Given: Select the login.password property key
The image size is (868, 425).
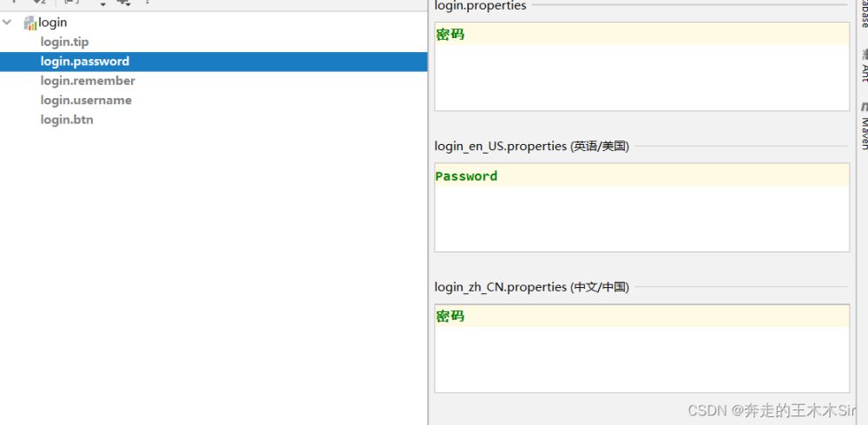Looking at the screenshot, I should click(x=84, y=62).
